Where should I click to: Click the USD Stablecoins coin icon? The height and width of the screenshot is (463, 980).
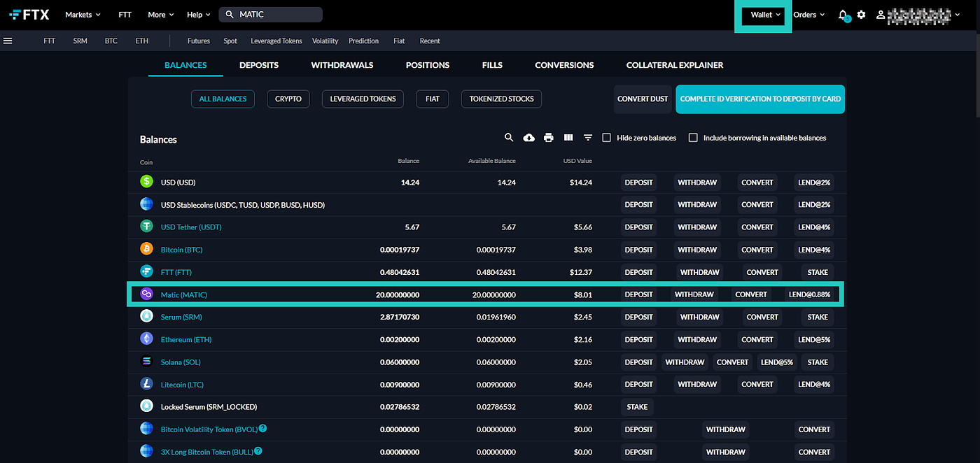click(146, 204)
